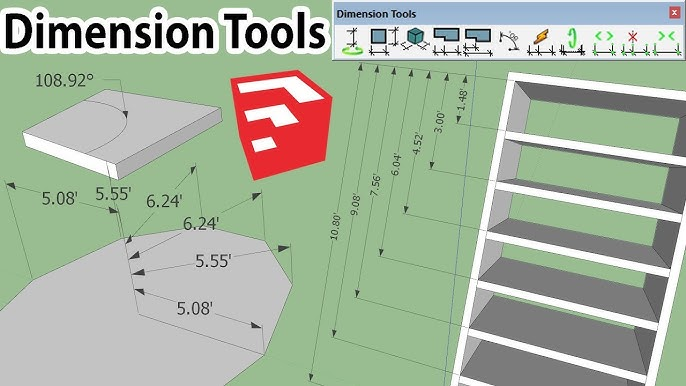Image resolution: width=686 pixels, height=386 pixels.
Task: Click the green outward arrows dimension tool
Action: 604,42
